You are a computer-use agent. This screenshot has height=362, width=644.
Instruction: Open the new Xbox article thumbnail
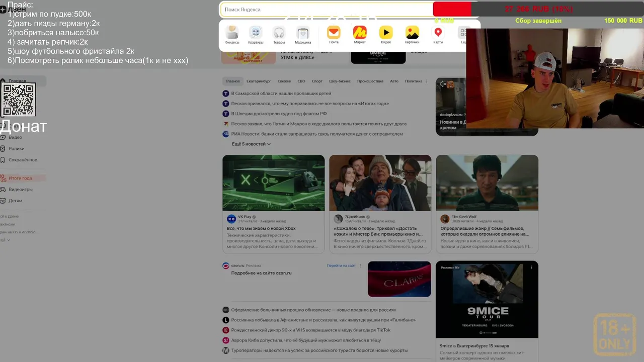pyautogui.click(x=274, y=183)
